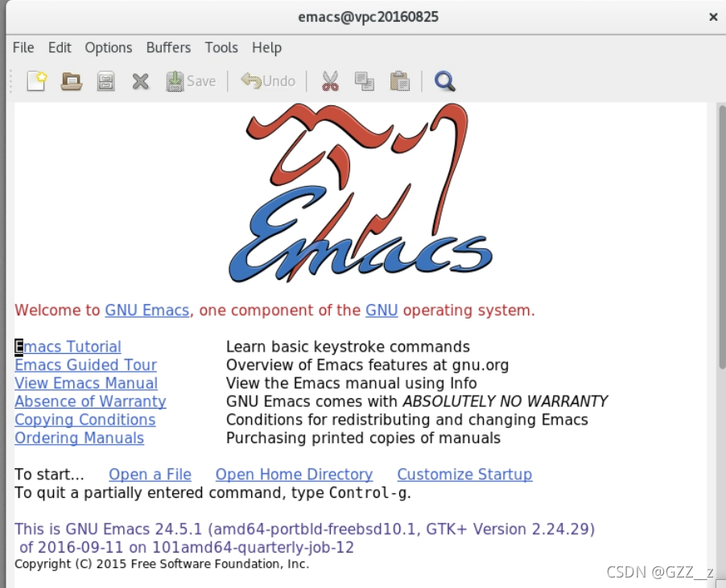726x588 pixels.
Task: Click the Kill Buffer X icon
Action: click(140, 81)
